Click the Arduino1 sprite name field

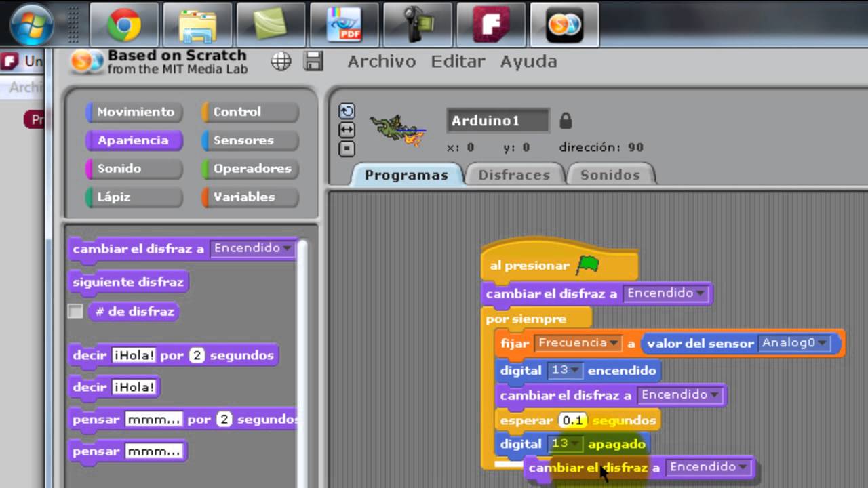pyautogui.click(x=498, y=121)
